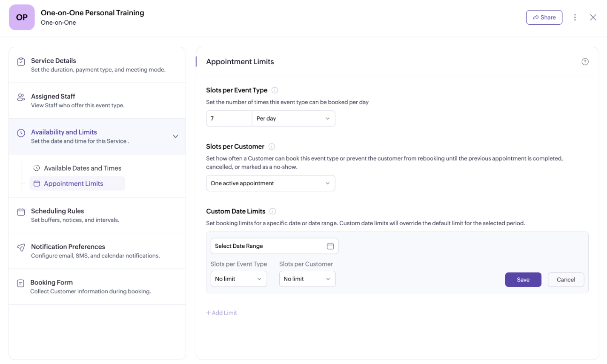Click the Available Dates and Times clock icon

37,168
